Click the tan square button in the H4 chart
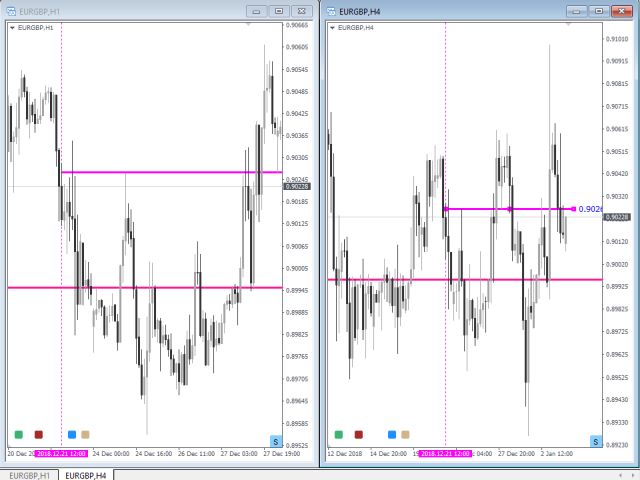Viewport: 640px width, 480px height. (405, 435)
